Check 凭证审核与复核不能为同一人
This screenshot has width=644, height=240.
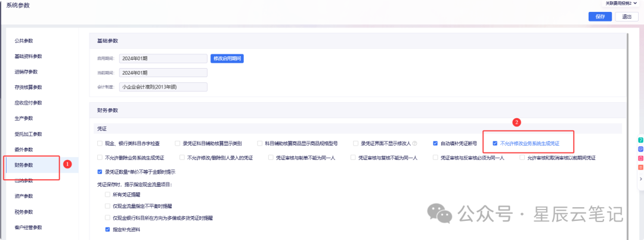353,158
